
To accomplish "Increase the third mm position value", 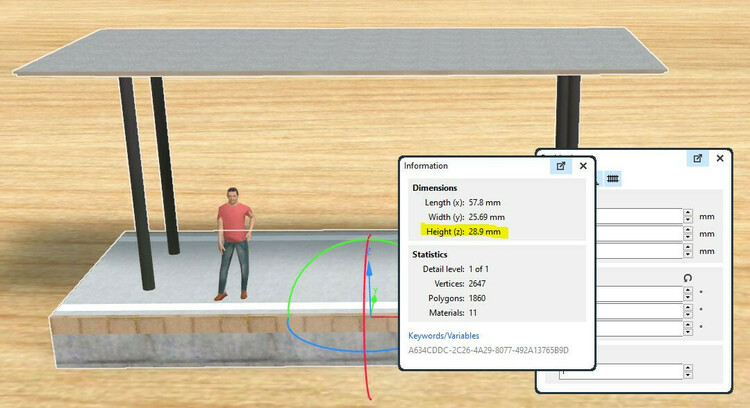I will point(688,247).
